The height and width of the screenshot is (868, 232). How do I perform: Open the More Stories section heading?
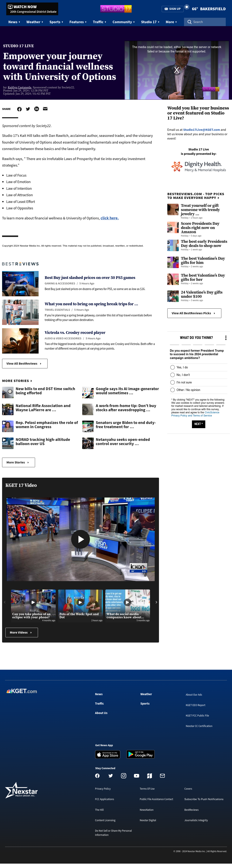(17, 381)
